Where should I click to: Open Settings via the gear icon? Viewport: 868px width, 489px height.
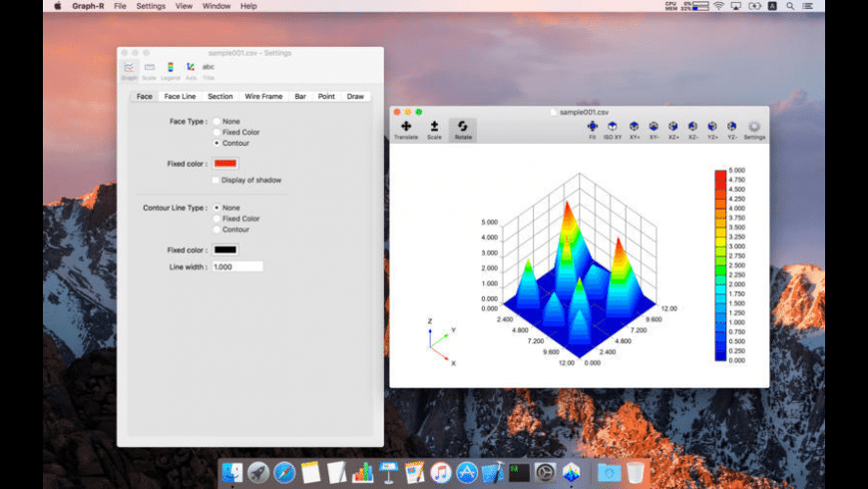pyautogui.click(x=754, y=129)
